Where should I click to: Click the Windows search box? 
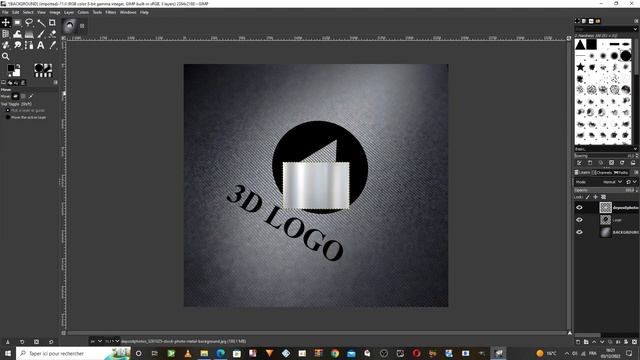pos(73,353)
